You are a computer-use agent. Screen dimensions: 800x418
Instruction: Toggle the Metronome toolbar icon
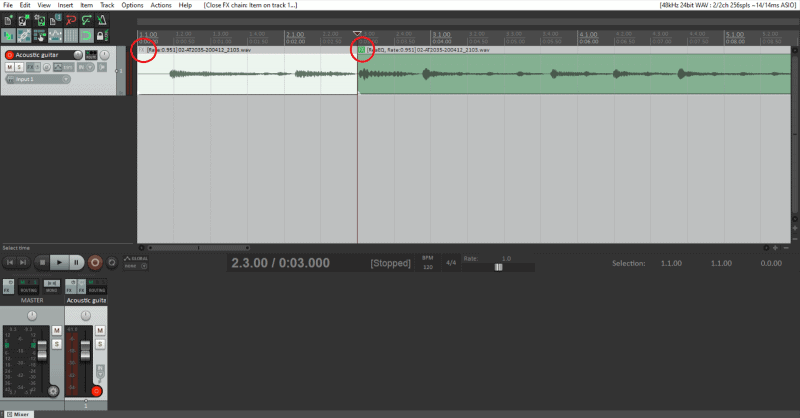pyautogui.click(x=102, y=20)
